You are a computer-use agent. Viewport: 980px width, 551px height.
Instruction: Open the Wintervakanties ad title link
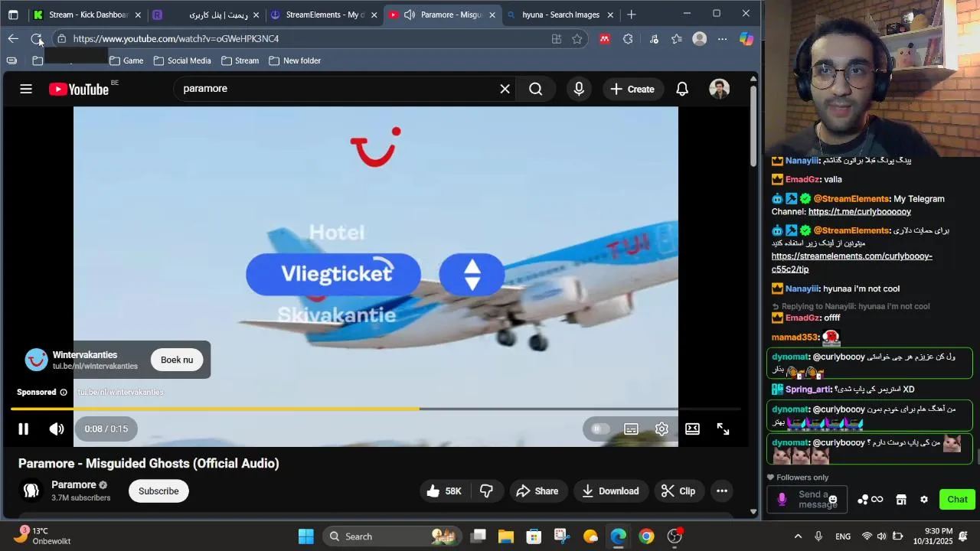pyautogui.click(x=85, y=355)
